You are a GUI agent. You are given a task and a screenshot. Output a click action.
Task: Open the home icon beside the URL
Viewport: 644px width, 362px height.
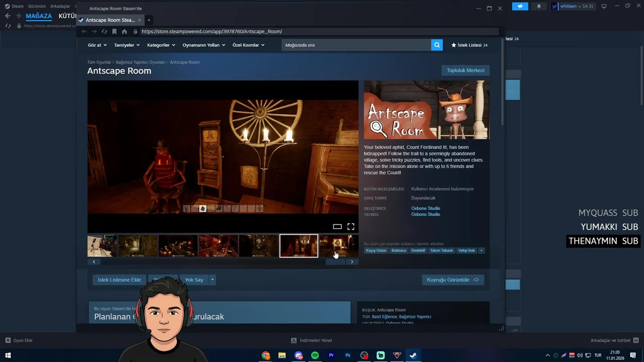124,31
